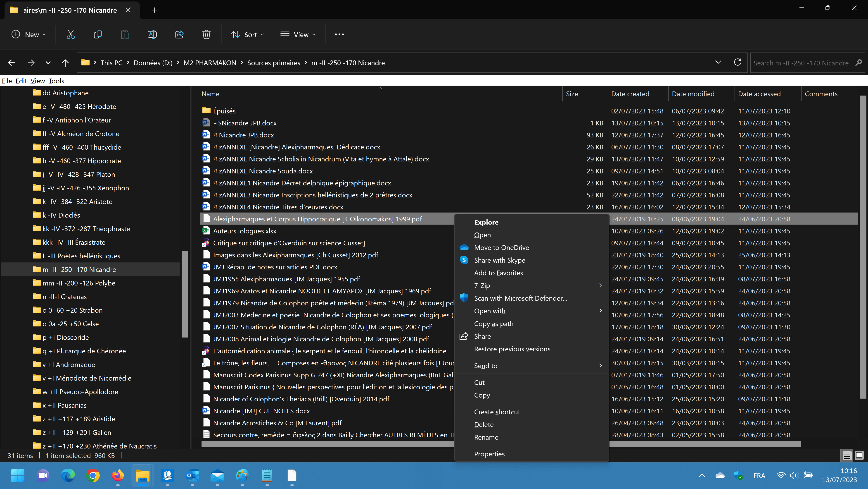The width and height of the screenshot is (868, 489).
Task: Open the See more three-dots menu
Action: pyautogui.click(x=339, y=34)
